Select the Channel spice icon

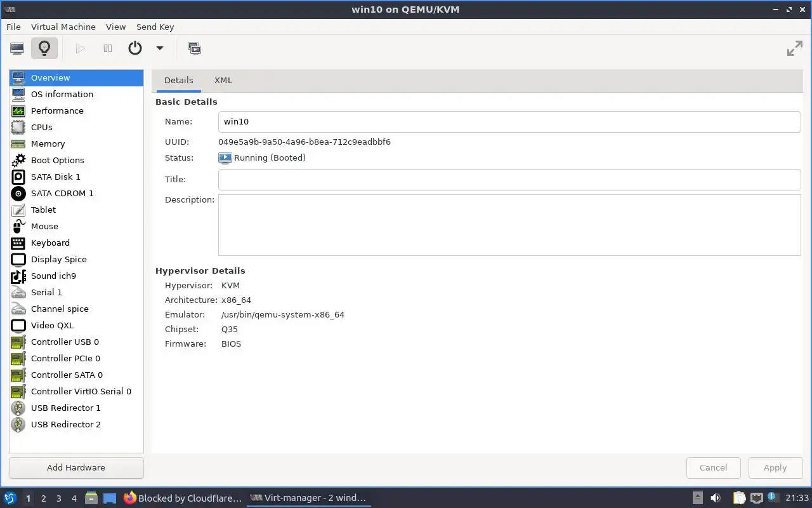(x=18, y=309)
